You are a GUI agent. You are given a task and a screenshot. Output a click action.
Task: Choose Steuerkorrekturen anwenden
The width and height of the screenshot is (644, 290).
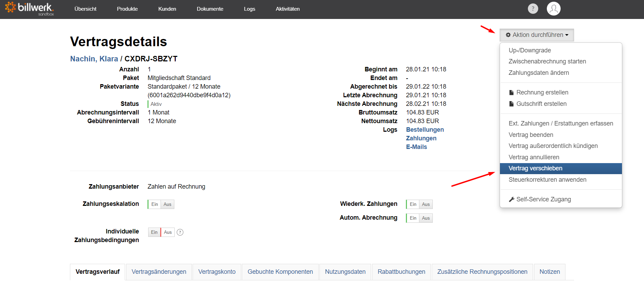561,180
